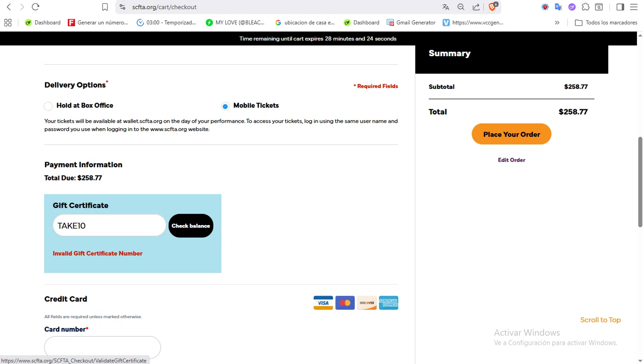Screen dimensions: 643x364
Task: Select Hold at Box Office option
Action: pyautogui.click(x=48, y=106)
